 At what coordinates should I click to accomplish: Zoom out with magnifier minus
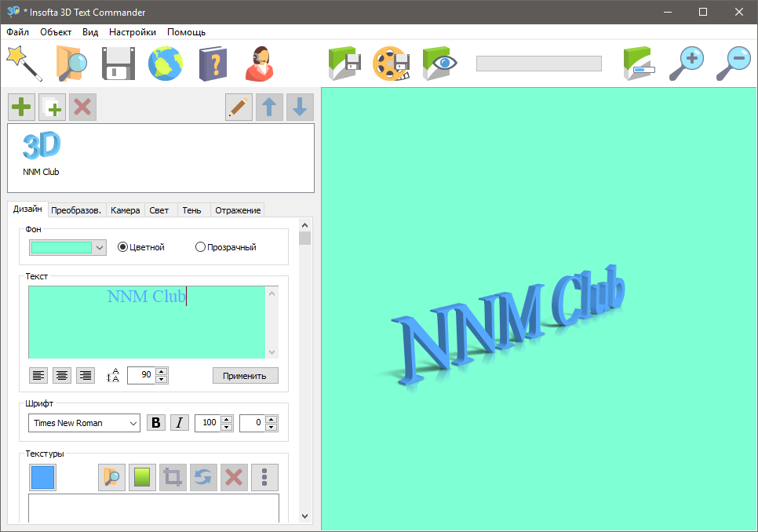click(734, 64)
